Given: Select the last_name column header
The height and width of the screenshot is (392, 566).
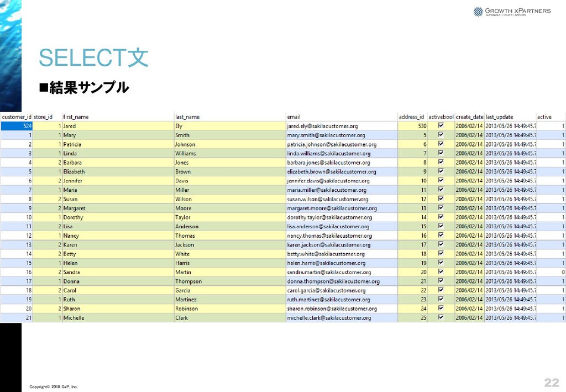Looking at the screenshot, I should 230,117.
